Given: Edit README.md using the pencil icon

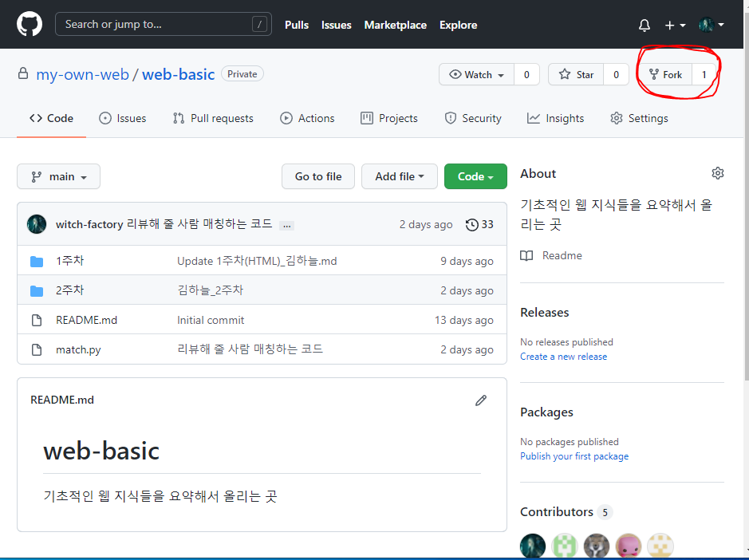Looking at the screenshot, I should coord(481,400).
